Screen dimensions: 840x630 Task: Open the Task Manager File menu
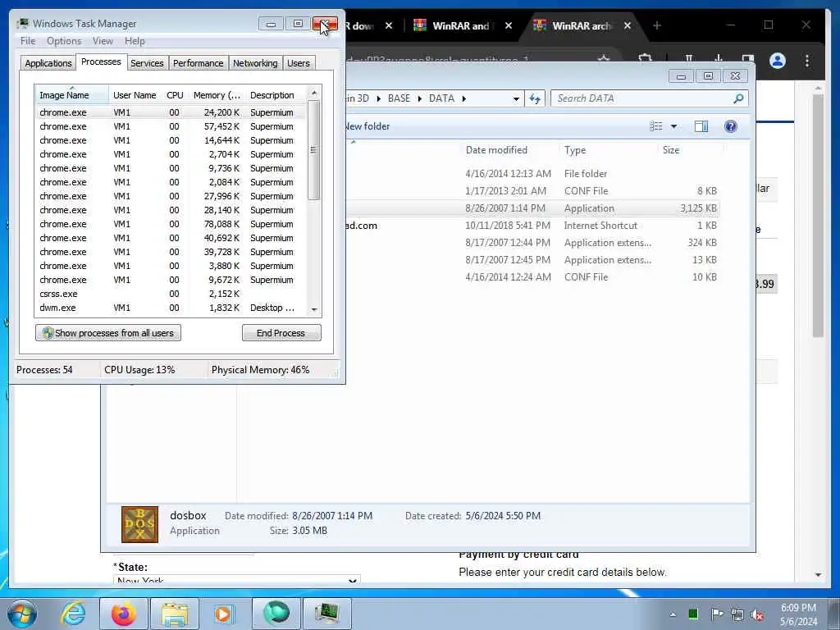point(28,41)
